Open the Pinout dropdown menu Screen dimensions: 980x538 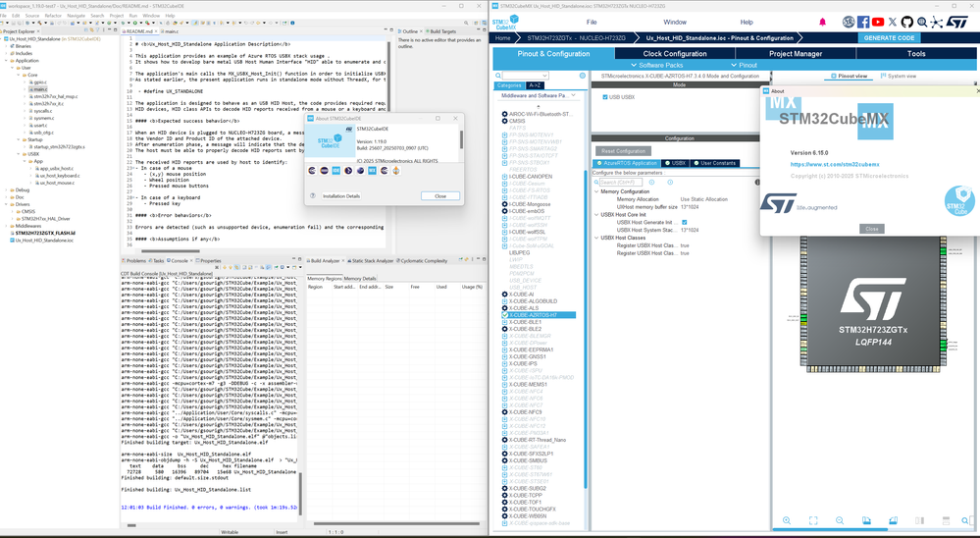click(744, 65)
